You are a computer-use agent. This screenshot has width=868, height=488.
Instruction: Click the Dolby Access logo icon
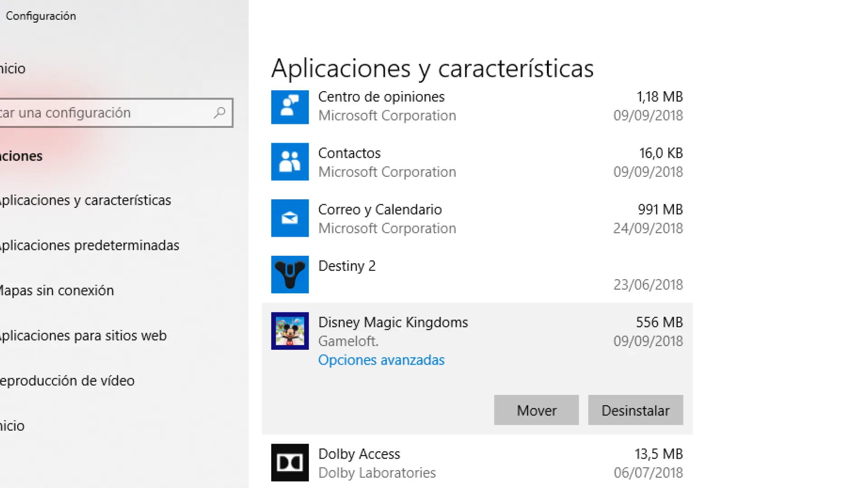[290, 462]
